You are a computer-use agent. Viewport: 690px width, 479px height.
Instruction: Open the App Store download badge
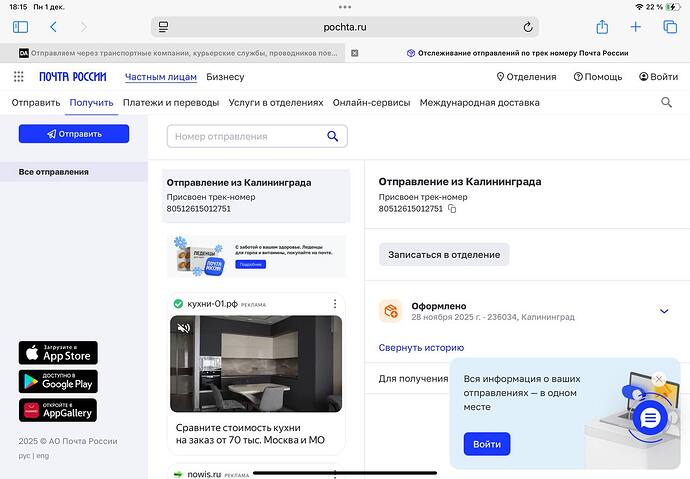pos(58,353)
